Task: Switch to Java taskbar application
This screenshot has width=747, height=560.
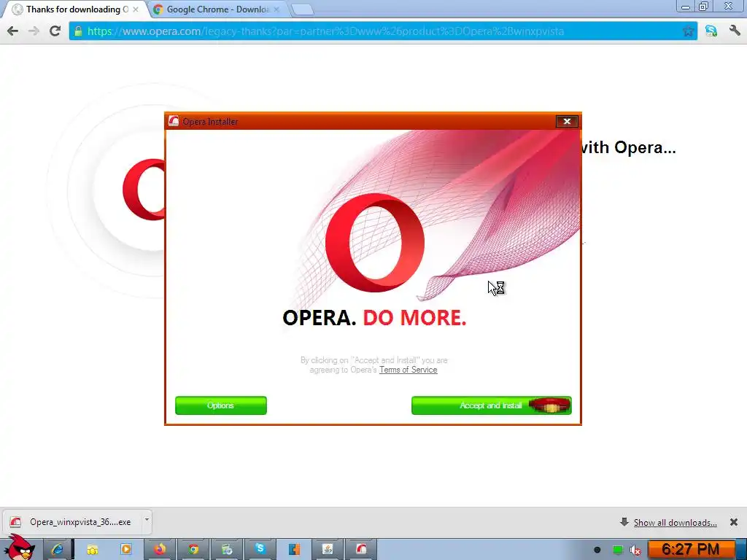Action: click(328, 550)
